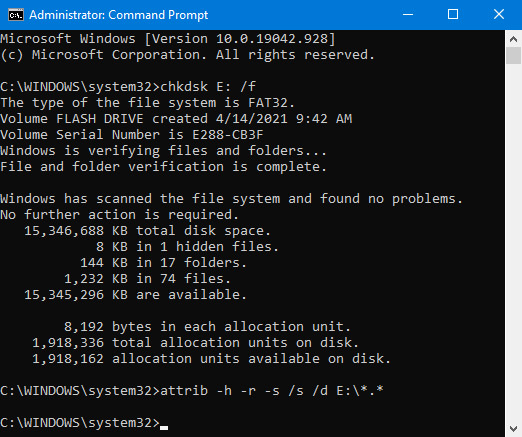Image resolution: width=522 pixels, height=437 pixels.
Task: Click the '8 KB in 1 hidden files' line
Action: point(187,247)
